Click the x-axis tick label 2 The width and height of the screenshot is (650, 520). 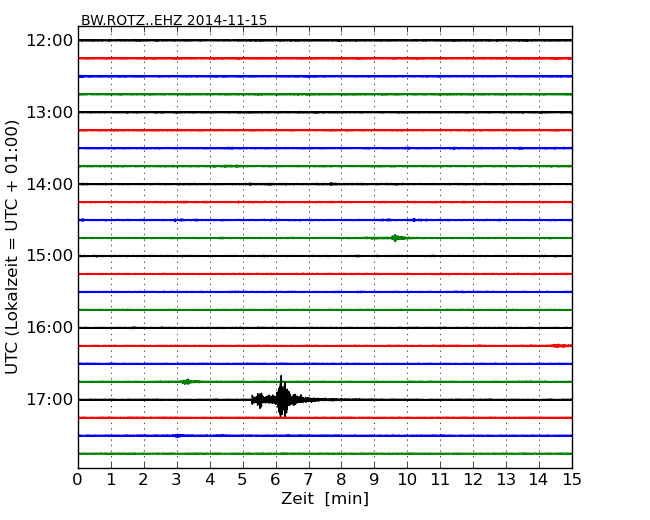(x=144, y=480)
